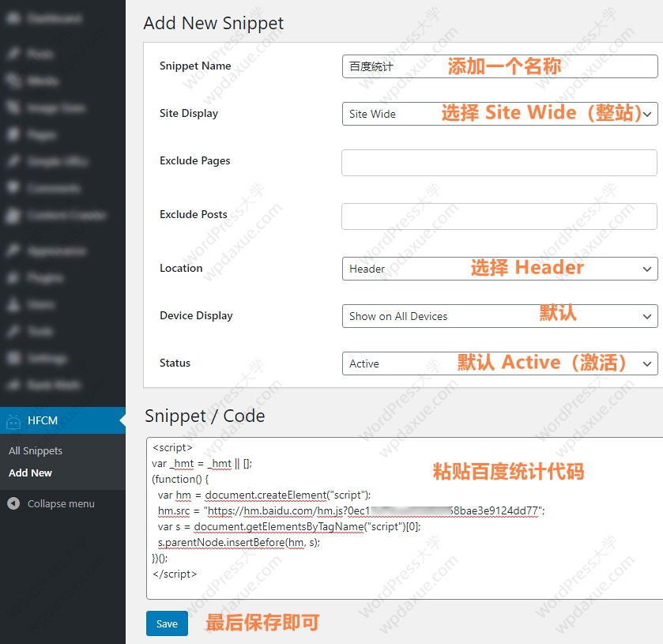Click the "Add New Snippet" heading
The width and height of the screenshot is (663, 644).
point(213,23)
